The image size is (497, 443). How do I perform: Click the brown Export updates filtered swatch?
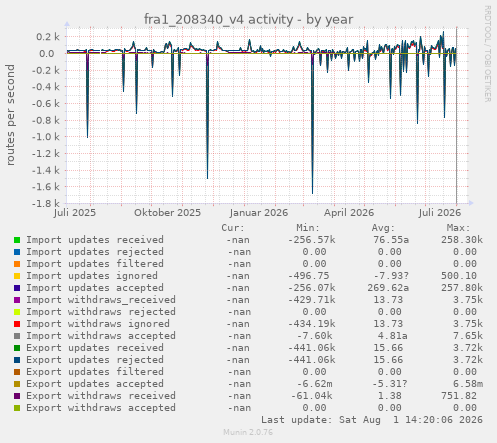pyautogui.click(x=17, y=372)
